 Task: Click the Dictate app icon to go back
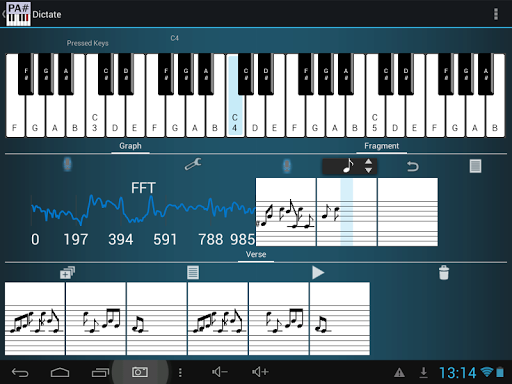click(x=19, y=14)
